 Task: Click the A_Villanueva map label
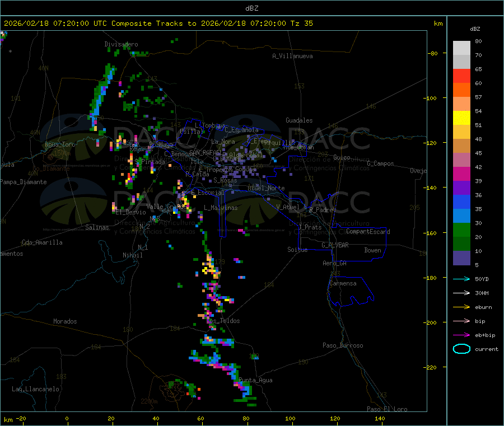coord(292,56)
